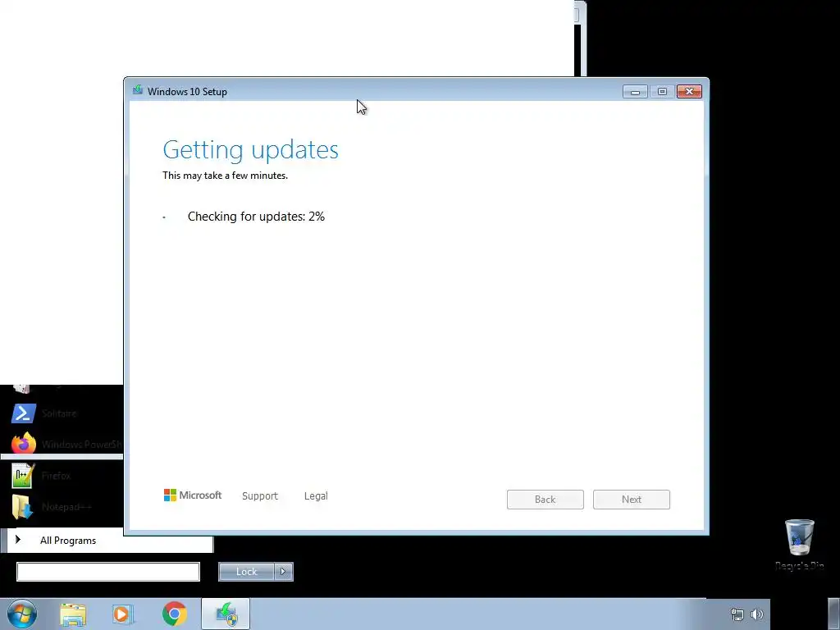The height and width of the screenshot is (630, 840).
Task: Click the Start menu search box
Action: pyautogui.click(x=108, y=572)
